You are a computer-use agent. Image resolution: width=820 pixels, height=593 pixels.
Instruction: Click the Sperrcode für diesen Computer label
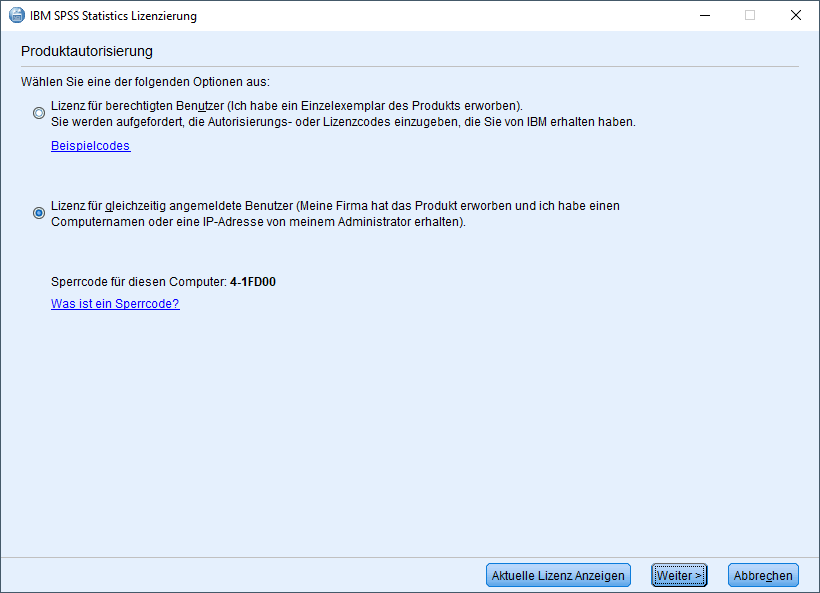(139, 282)
